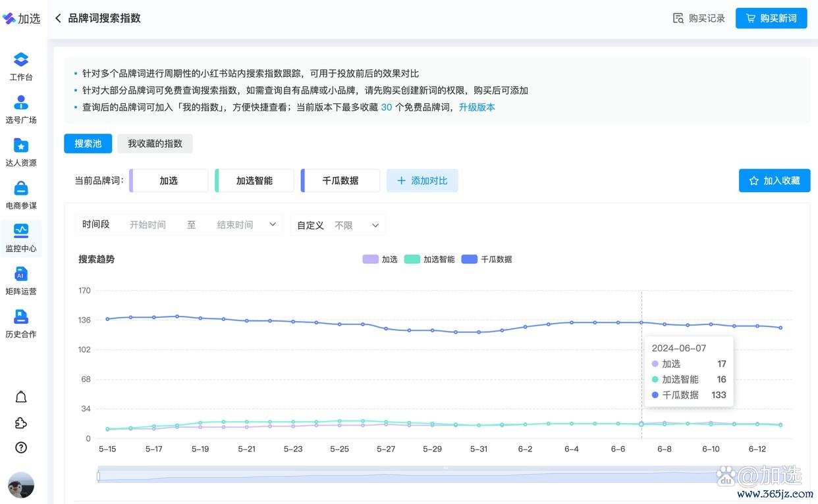Switch to 我收藏的指数 tab
The image size is (818, 504).
[x=155, y=143]
